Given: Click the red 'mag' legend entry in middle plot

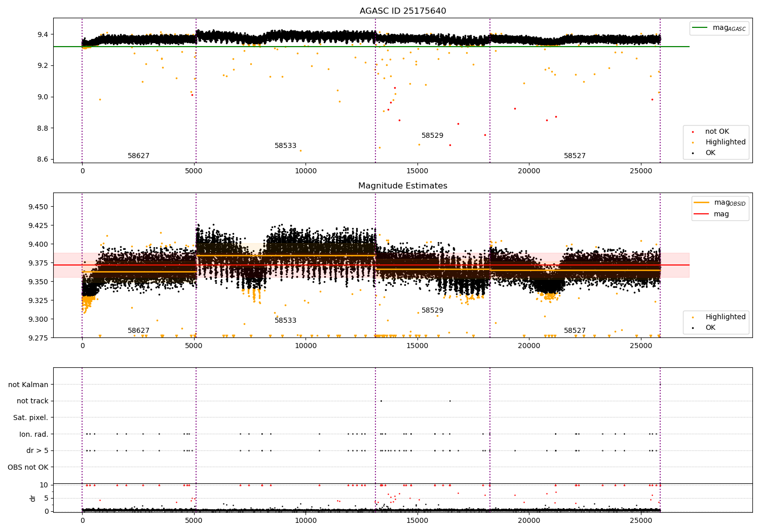Looking at the screenshot, I should click(x=712, y=214).
